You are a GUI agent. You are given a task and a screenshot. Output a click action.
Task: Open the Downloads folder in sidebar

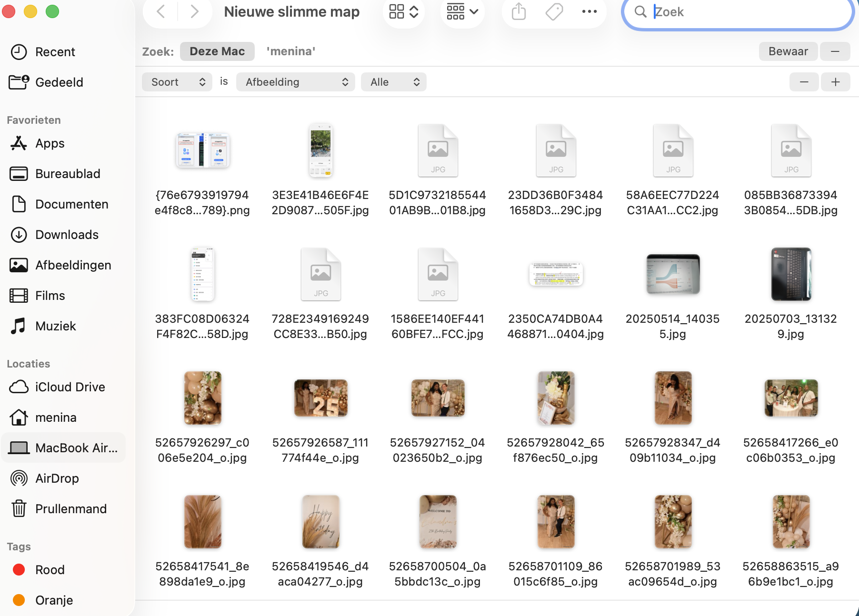click(x=67, y=234)
